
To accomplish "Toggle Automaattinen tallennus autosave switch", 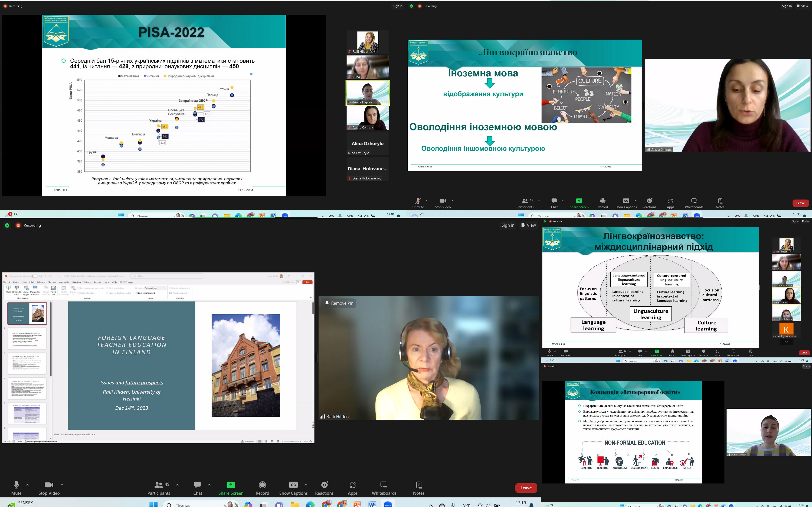I will pos(34,276).
